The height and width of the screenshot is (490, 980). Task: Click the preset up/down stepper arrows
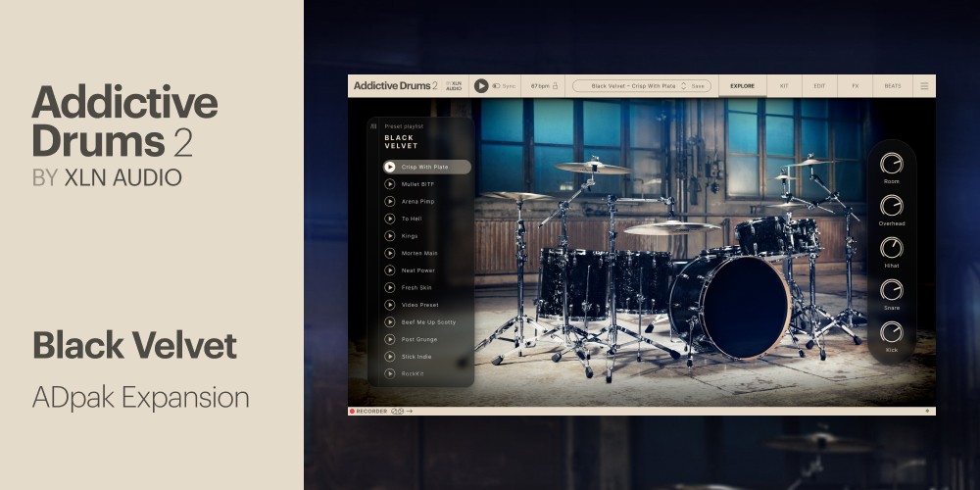tap(684, 86)
